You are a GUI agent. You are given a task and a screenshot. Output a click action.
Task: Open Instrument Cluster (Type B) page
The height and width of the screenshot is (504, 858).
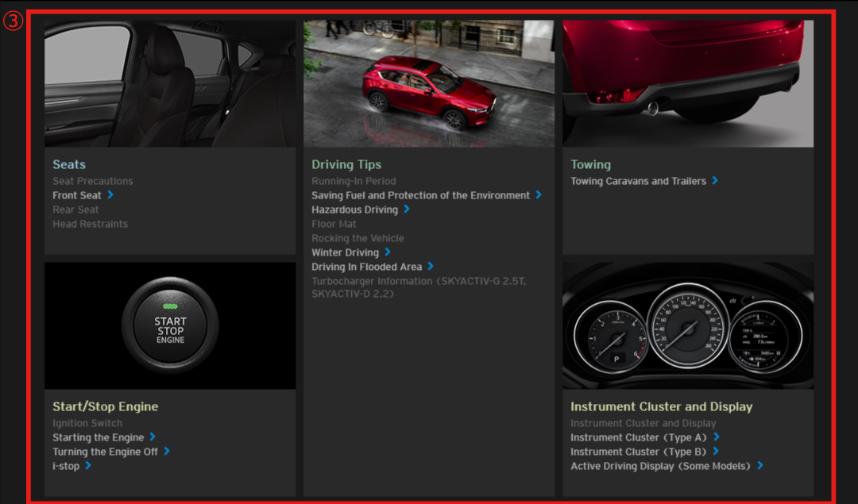[x=638, y=452]
